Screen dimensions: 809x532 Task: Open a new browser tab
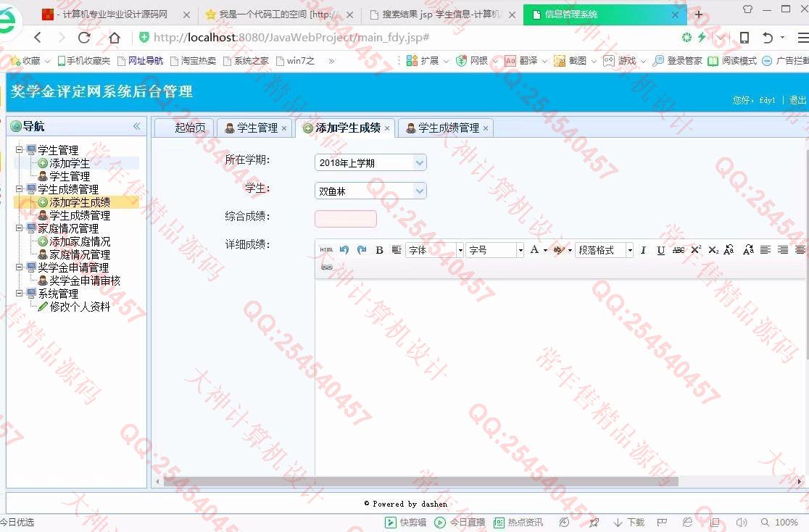(x=699, y=14)
